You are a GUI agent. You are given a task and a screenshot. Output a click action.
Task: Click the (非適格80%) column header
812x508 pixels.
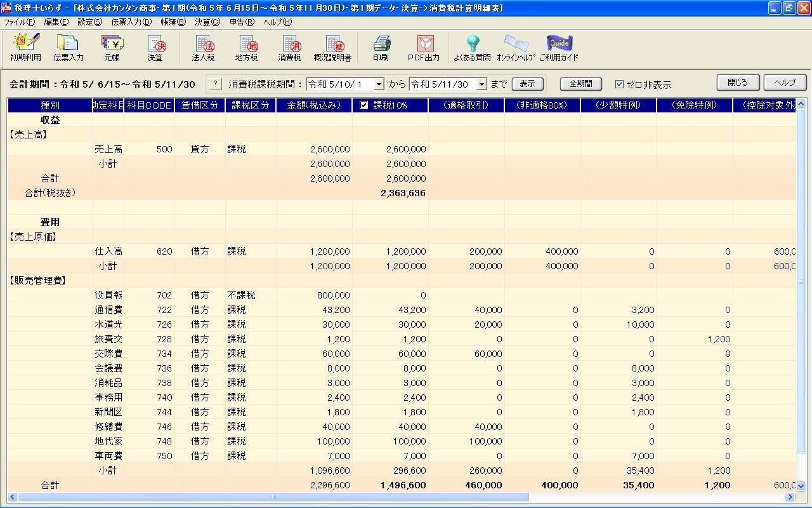coord(542,105)
